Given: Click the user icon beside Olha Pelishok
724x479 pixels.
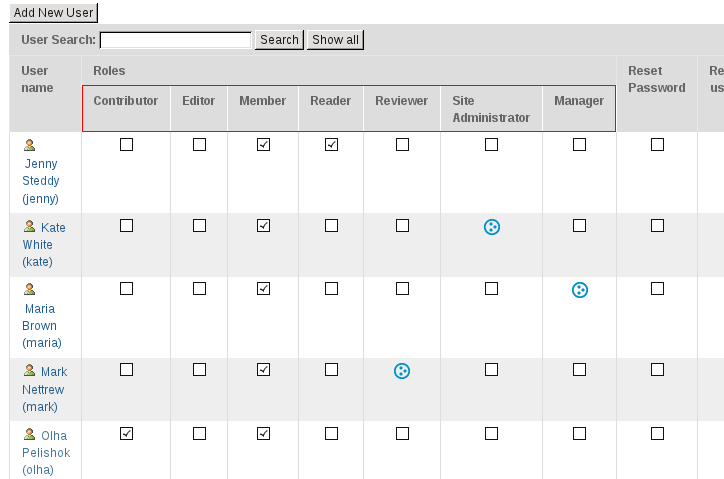Looking at the screenshot, I should (30, 434).
